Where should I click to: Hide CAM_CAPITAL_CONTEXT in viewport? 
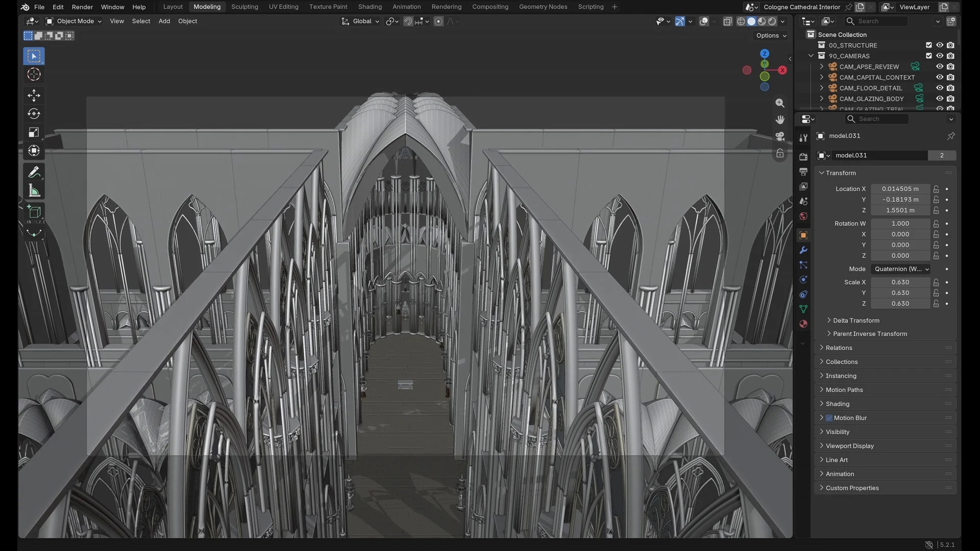[940, 78]
